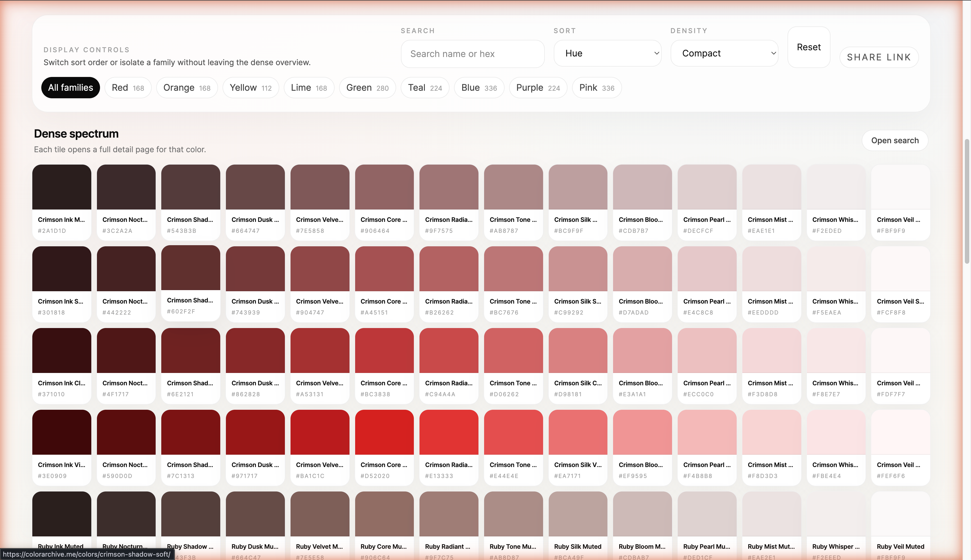
Task: Open the #FDF7F7 Crimson Veil tile
Action: 900,366
